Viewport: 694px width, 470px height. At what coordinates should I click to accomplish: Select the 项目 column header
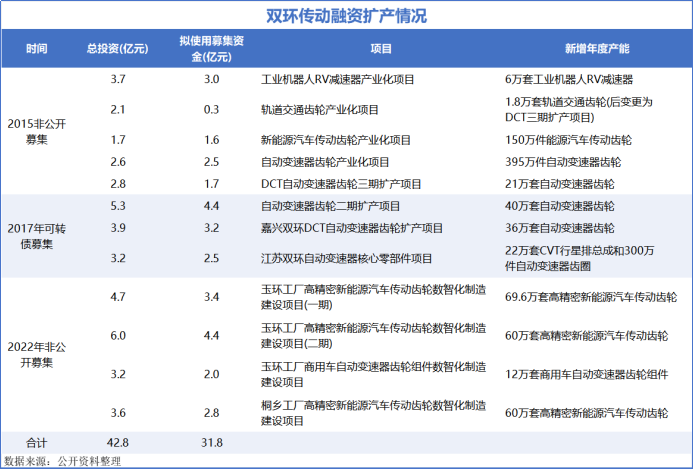coord(381,49)
